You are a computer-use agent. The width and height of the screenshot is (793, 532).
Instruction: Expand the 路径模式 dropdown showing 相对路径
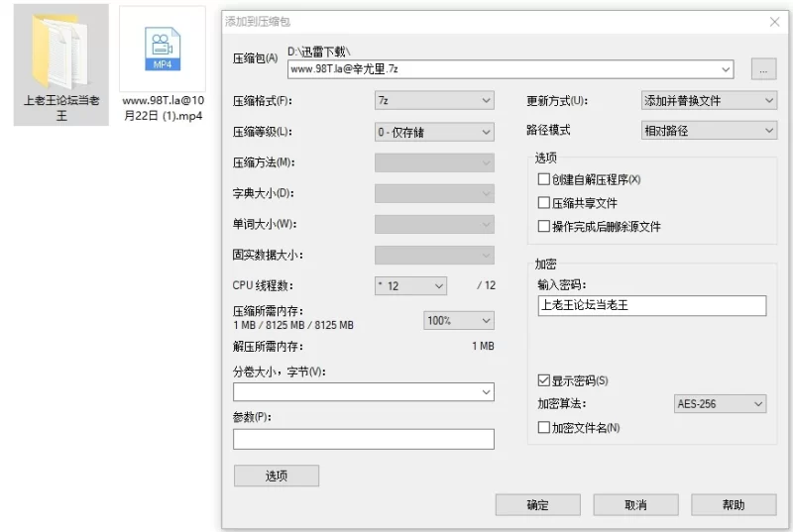708,131
